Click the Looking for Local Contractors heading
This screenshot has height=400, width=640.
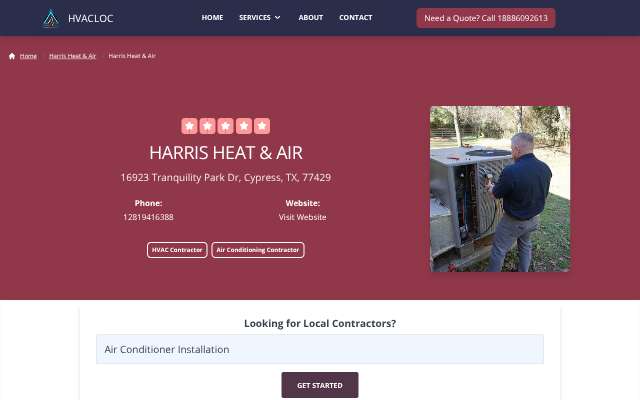[320, 323]
